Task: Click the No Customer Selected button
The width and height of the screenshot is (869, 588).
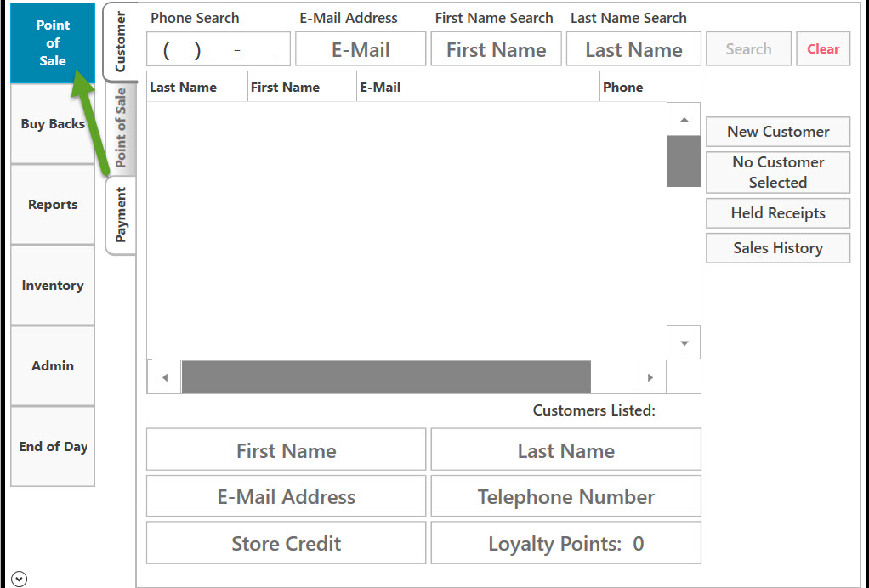Action: 778,172
